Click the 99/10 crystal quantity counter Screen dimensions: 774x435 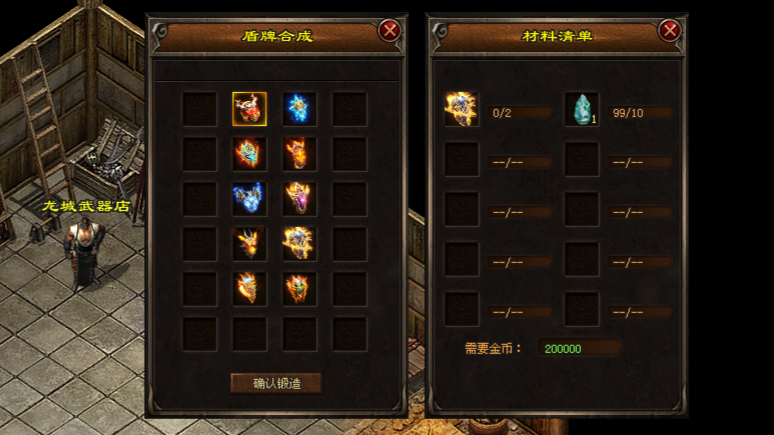click(639, 113)
